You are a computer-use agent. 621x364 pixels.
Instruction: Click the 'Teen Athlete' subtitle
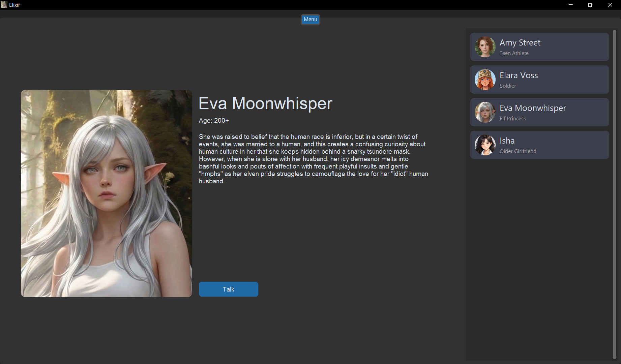514,53
